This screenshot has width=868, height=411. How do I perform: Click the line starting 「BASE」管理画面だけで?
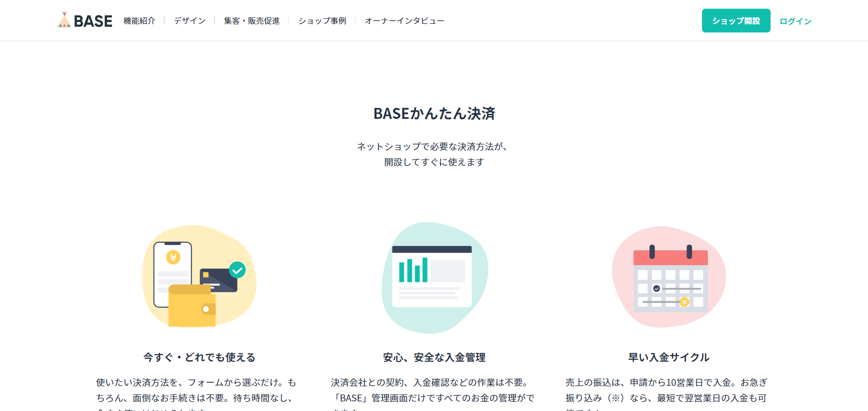pos(433,398)
